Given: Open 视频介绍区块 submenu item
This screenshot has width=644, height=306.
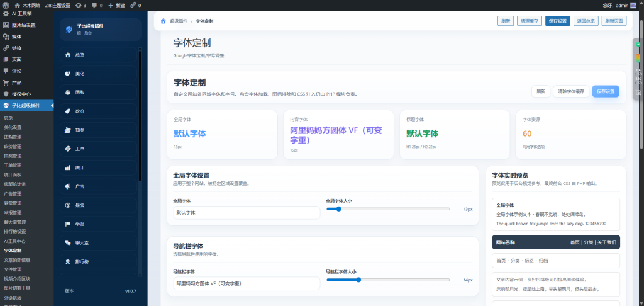Looking at the screenshot, I should [17, 279].
